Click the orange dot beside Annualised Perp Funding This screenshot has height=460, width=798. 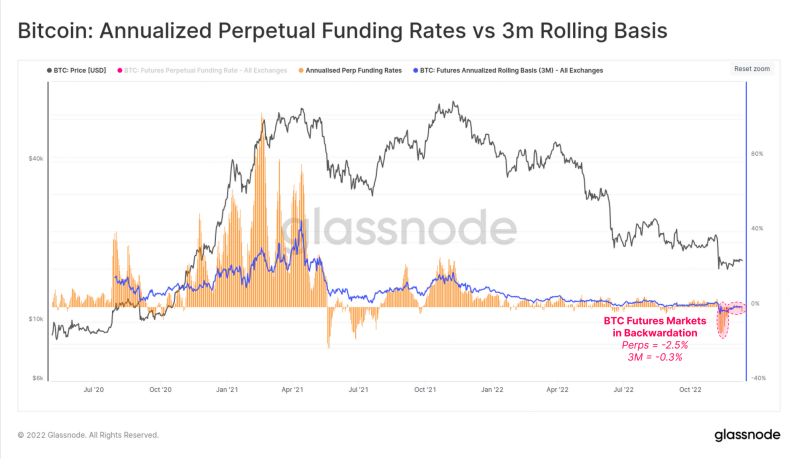click(x=301, y=71)
